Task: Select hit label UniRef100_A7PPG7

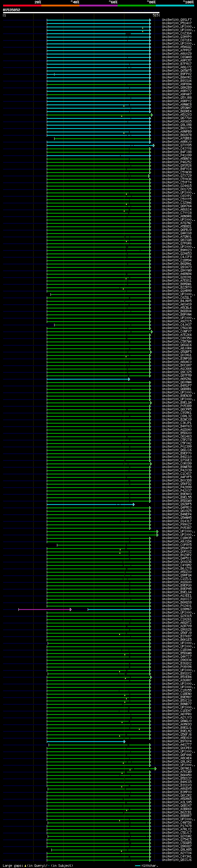Action: point(177,50)
